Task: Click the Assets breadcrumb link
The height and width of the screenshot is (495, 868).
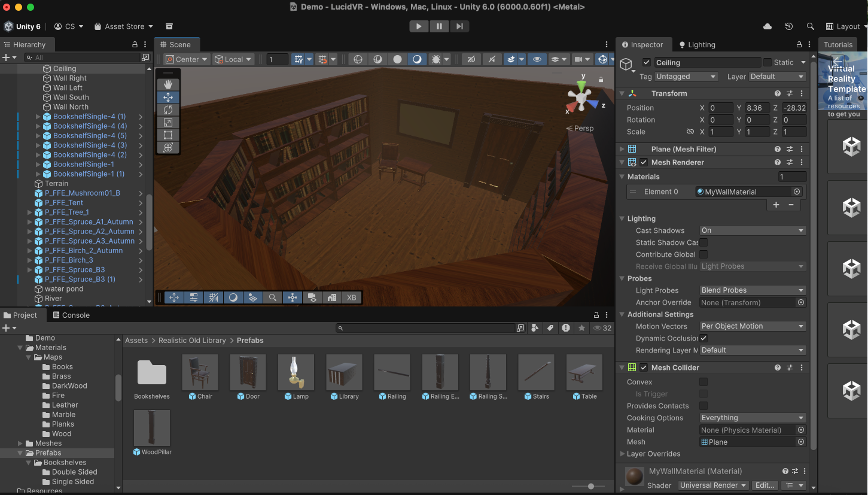Action: [136, 340]
